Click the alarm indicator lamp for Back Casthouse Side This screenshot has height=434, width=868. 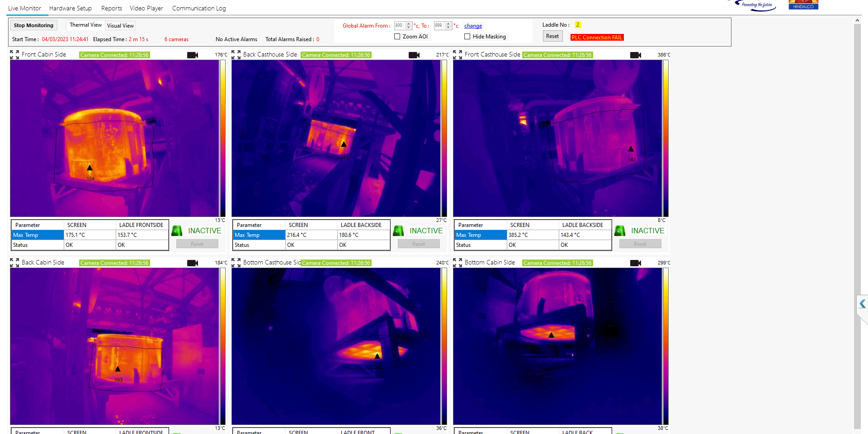point(398,230)
